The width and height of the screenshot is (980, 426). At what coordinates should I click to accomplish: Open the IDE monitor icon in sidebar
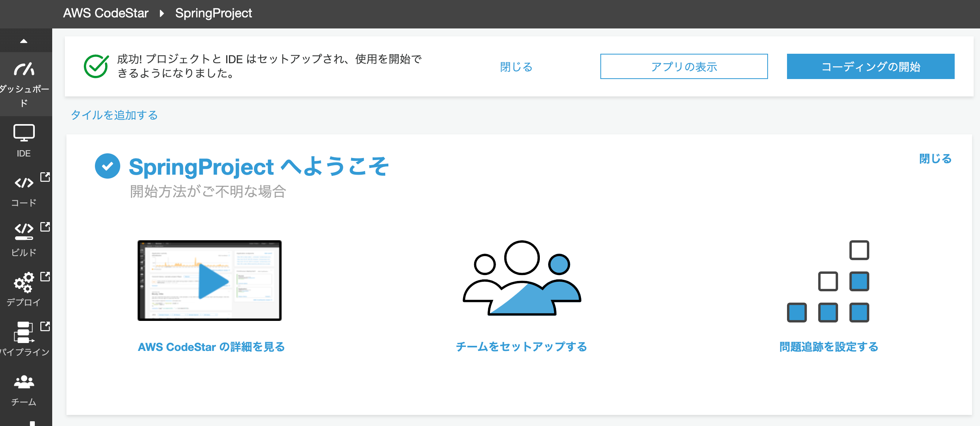coord(24,133)
